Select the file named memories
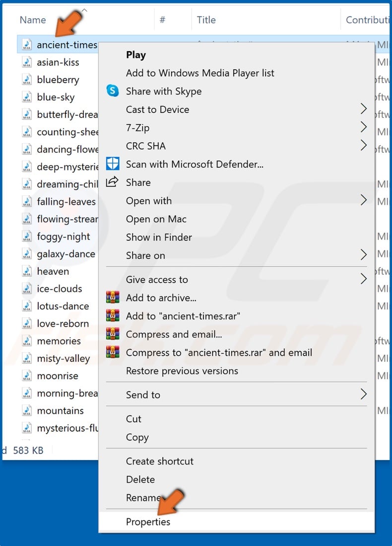The width and height of the screenshot is (392, 546). click(59, 341)
